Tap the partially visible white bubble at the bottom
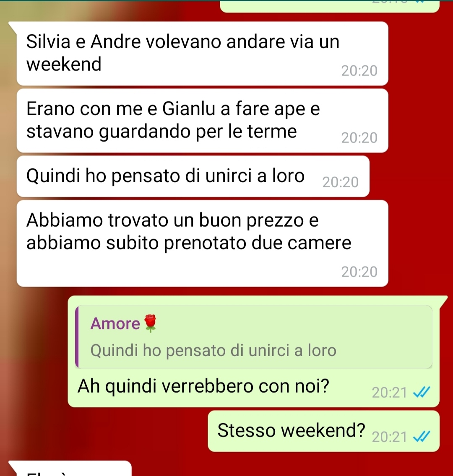 click(70, 468)
